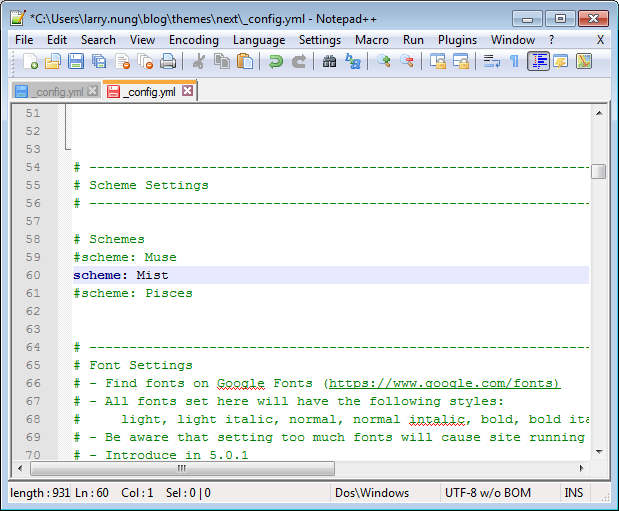Viewport: 619px width, 511px height.
Task: Click the 'length : 931' status entry
Action: [40, 493]
